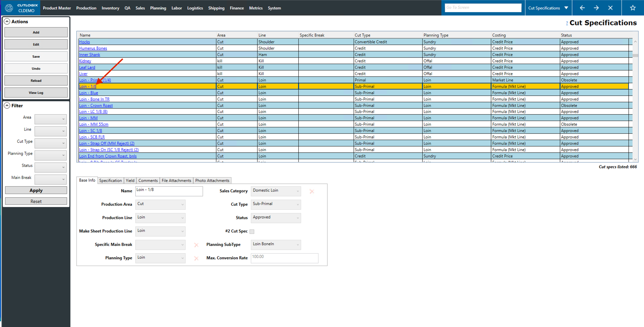Viewport: 644px width, 327px height.
Task: Click the X icon in top bar
Action: coord(610,8)
